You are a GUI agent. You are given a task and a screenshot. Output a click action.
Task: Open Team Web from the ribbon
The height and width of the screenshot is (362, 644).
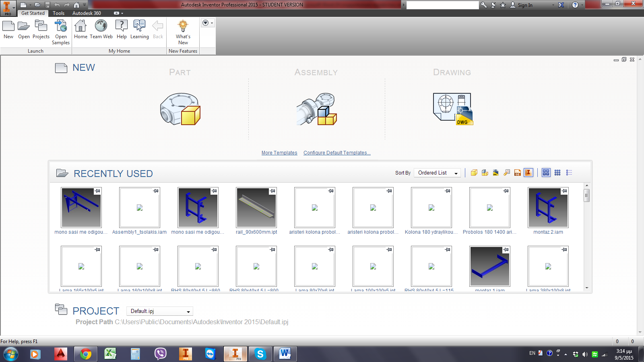click(101, 29)
